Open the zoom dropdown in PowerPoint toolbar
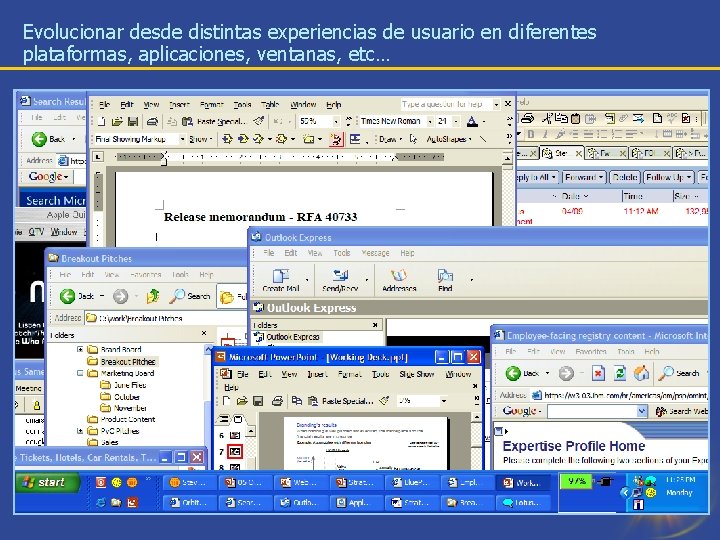The width and height of the screenshot is (720, 540). click(444, 401)
